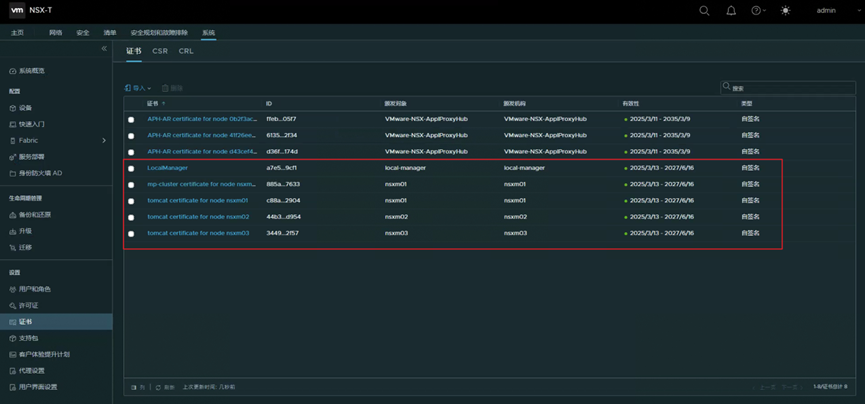Select the 系统 top tab
865x404 pixels.
209,33
